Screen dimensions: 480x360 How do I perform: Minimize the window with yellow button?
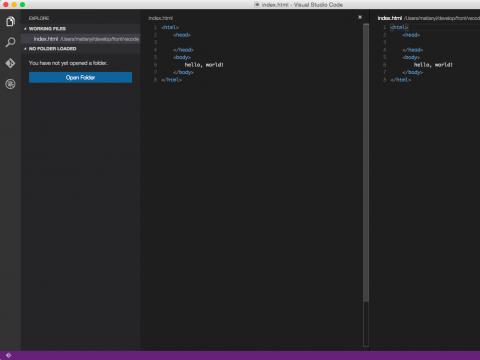coord(14,4)
